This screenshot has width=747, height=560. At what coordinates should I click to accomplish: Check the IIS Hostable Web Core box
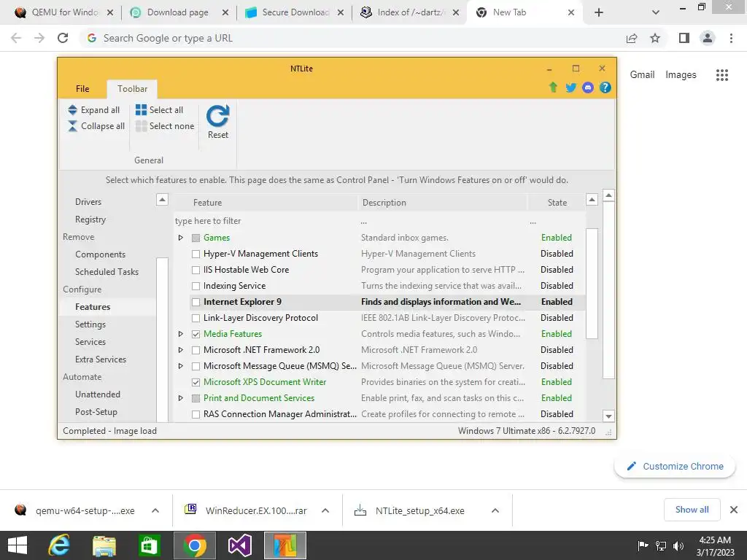(x=196, y=270)
